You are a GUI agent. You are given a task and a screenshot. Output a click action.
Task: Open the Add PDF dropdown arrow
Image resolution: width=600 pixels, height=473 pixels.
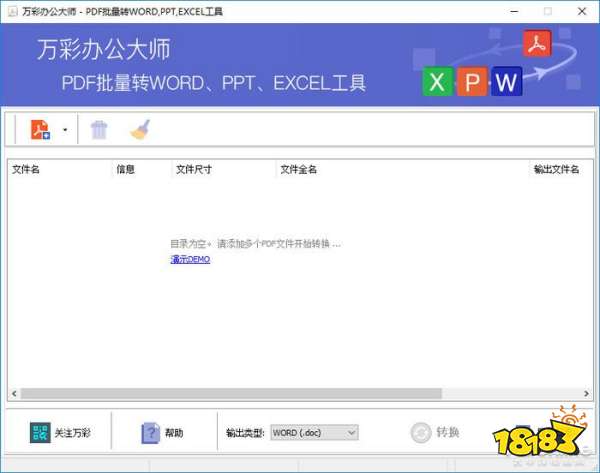point(65,130)
